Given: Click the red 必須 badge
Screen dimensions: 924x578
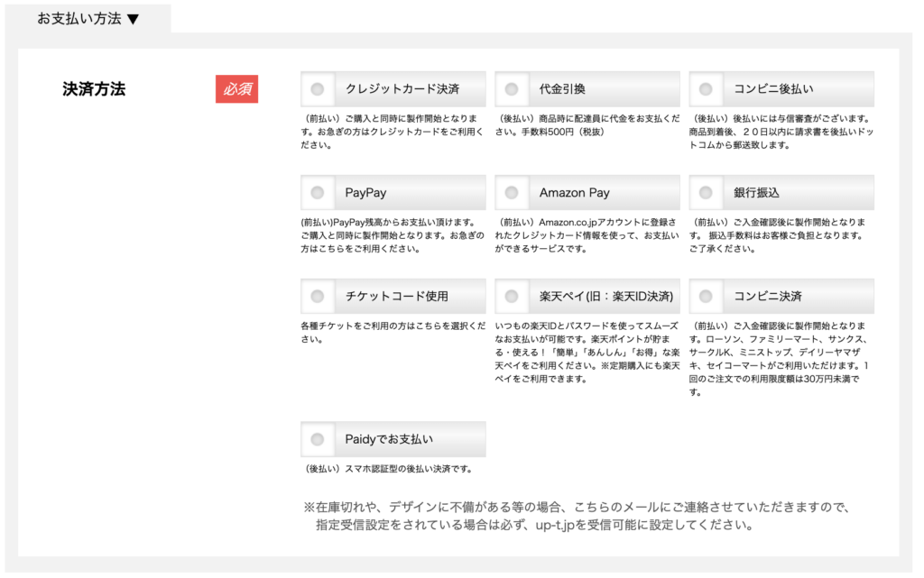Looking at the screenshot, I should coord(236,89).
